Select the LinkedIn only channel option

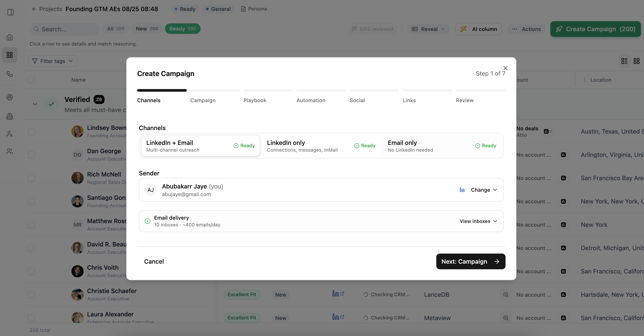point(321,146)
